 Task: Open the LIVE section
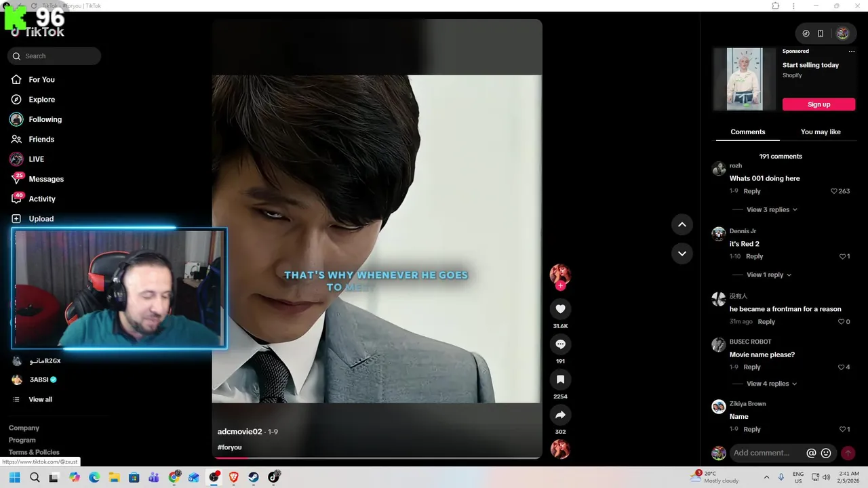coord(37,159)
